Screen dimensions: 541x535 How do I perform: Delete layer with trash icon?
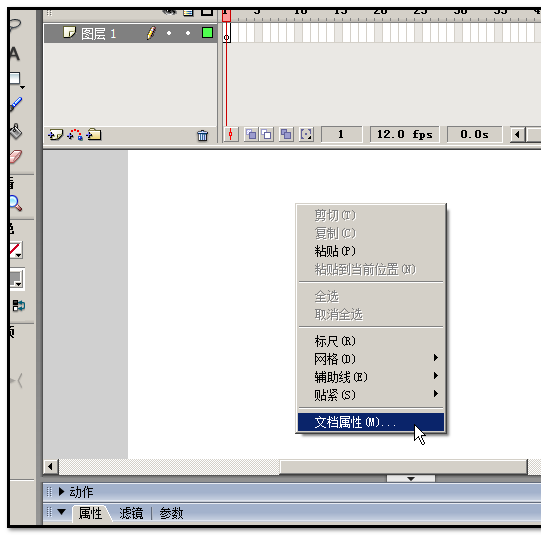tap(203, 135)
